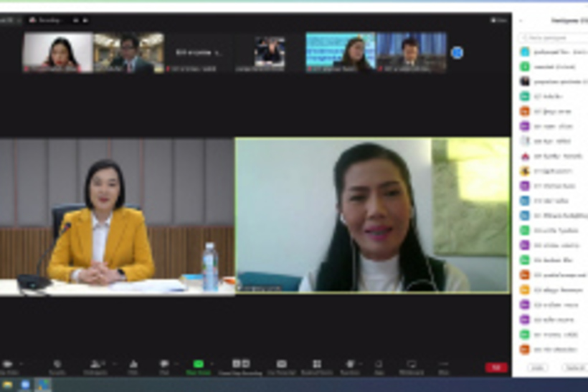
Task: Expand the Share Screen options caret
Action: click(x=212, y=363)
